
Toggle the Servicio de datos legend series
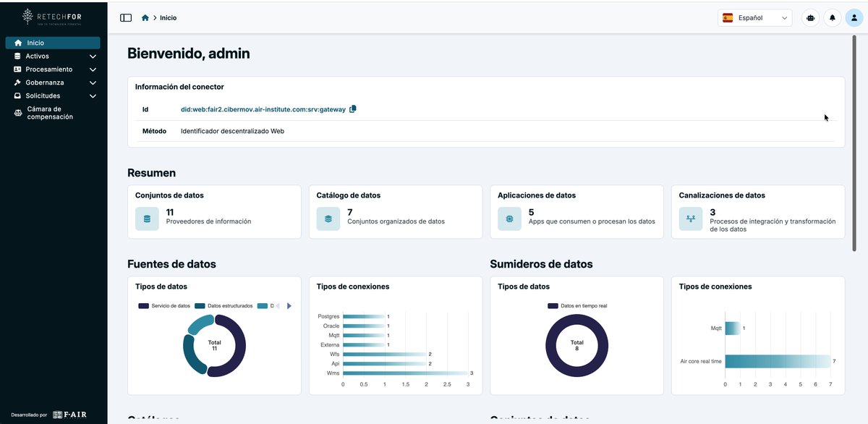click(x=164, y=306)
